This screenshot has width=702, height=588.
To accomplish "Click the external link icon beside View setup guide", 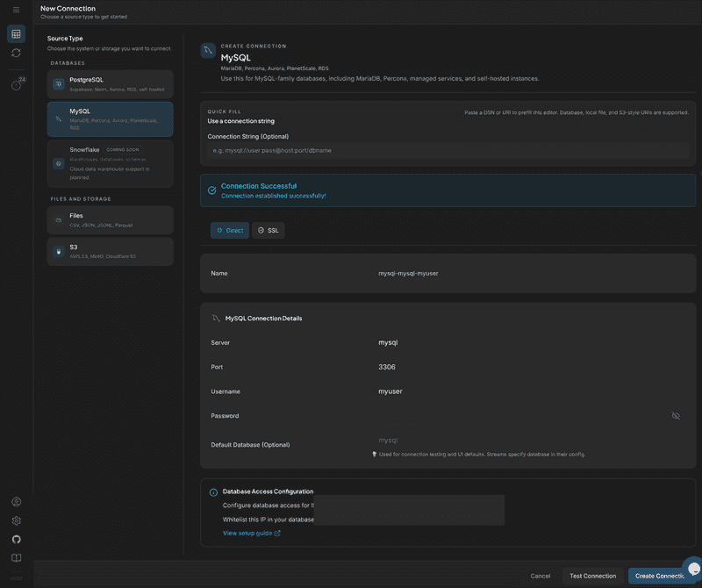I will pos(277,533).
